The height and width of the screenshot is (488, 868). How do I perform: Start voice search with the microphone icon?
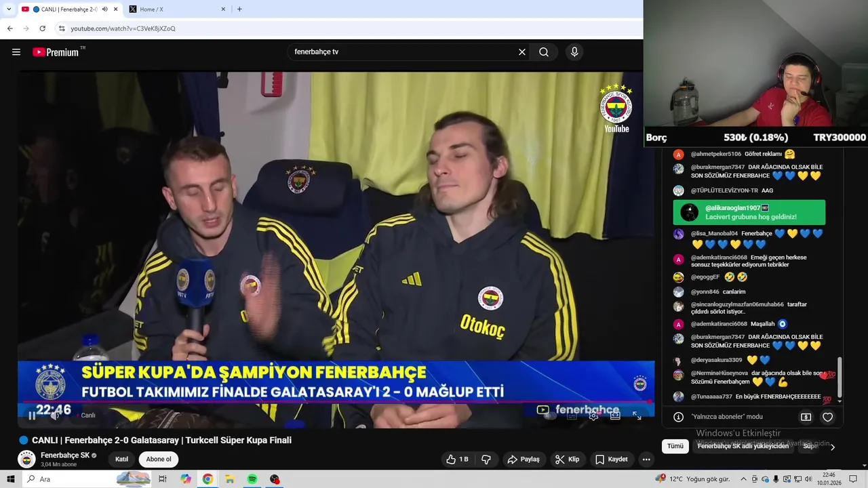pyautogui.click(x=574, y=52)
